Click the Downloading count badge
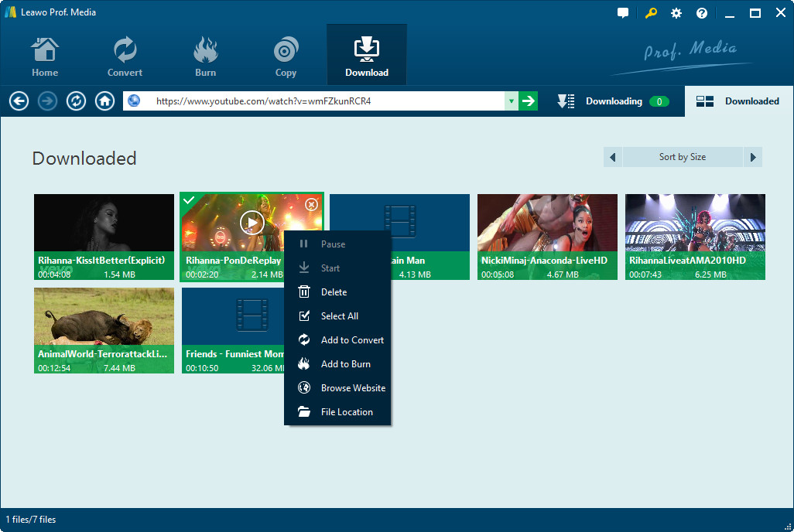The width and height of the screenshot is (794, 532). pyautogui.click(x=659, y=102)
